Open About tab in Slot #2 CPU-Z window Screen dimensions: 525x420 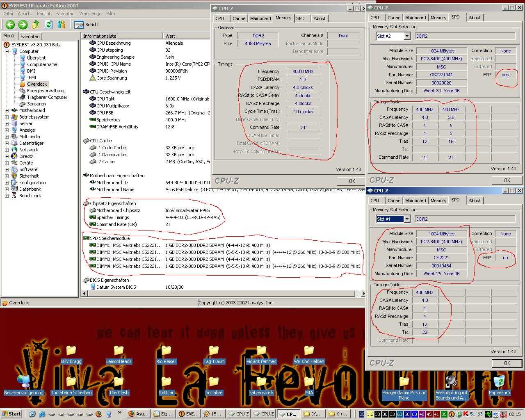click(x=475, y=18)
